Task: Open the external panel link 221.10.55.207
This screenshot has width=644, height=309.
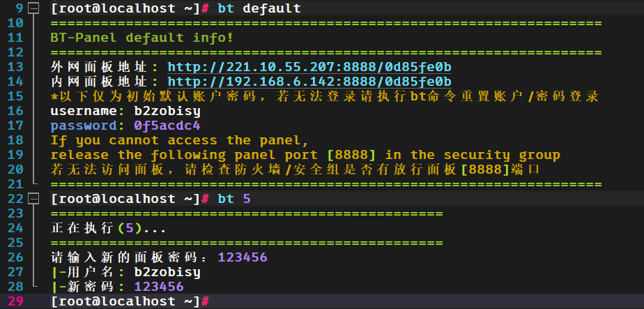Action: pyautogui.click(x=309, y=67)
